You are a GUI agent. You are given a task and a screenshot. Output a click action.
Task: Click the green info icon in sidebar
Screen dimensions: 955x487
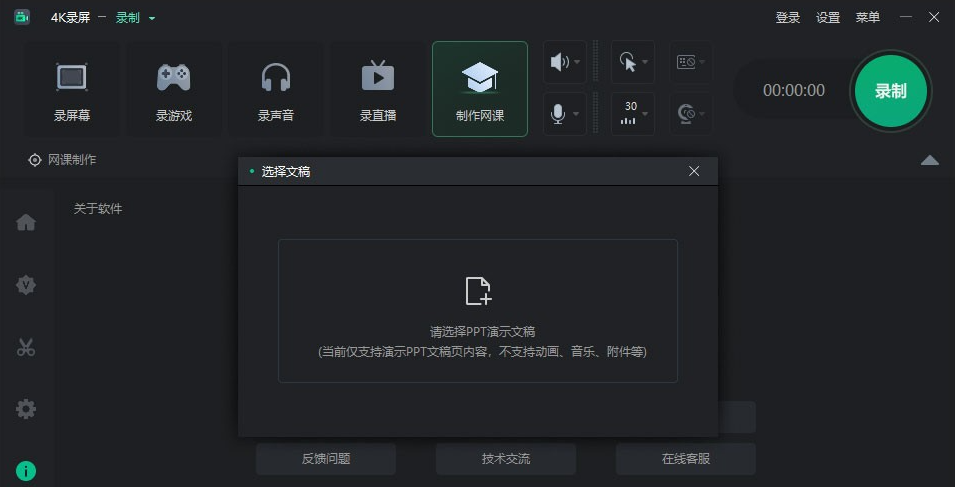[26, 470]
